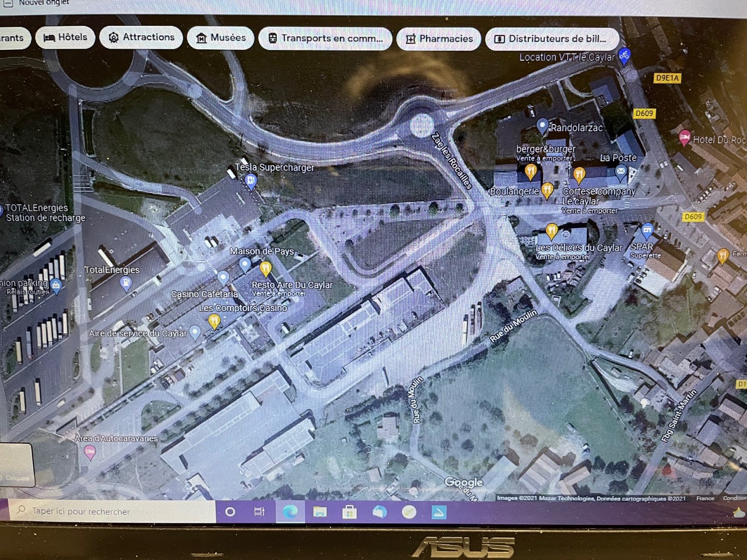Open the Relais routier parking pin
Screen dimensions: 747x560
(x=56, y=286)
